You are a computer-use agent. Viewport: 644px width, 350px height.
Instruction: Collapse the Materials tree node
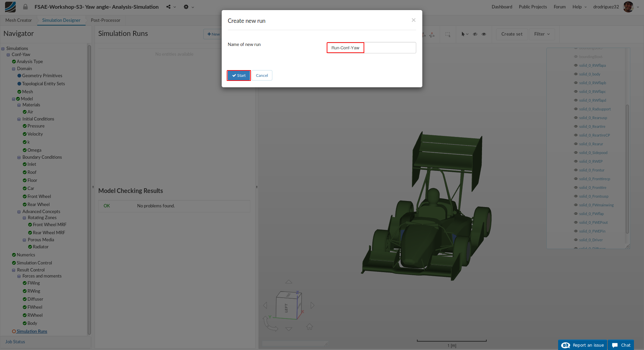point(19,105)
